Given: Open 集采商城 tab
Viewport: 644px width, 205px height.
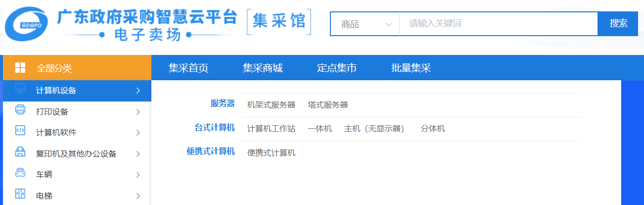Looking at the screenshot, I should (x=263, y=68).
